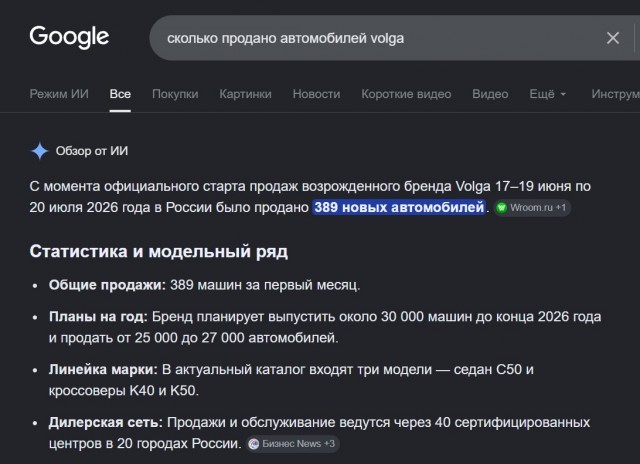Viewport: 640px width, 464px height.
Task: Open the Новости tab
Action: click(x=316, y=94)
